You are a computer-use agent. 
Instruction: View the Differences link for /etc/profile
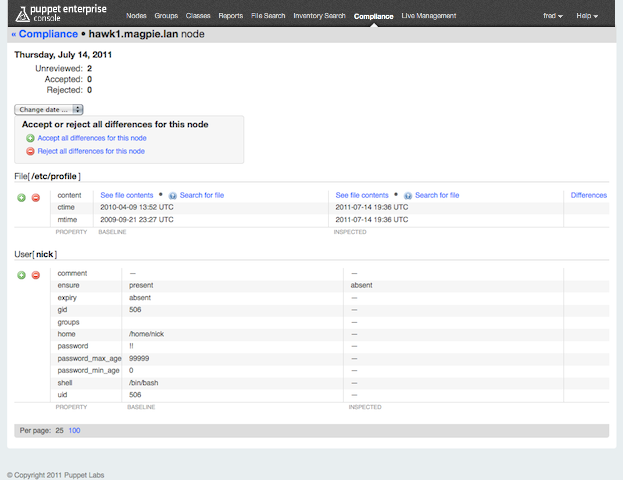[x=589, y=195]
